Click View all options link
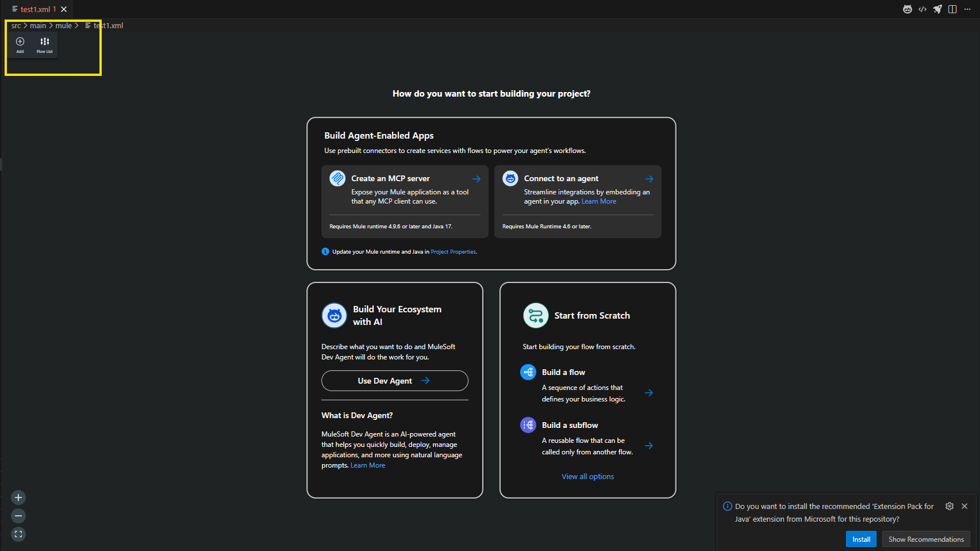Viewport: 980px width, 551px height. 587,477
